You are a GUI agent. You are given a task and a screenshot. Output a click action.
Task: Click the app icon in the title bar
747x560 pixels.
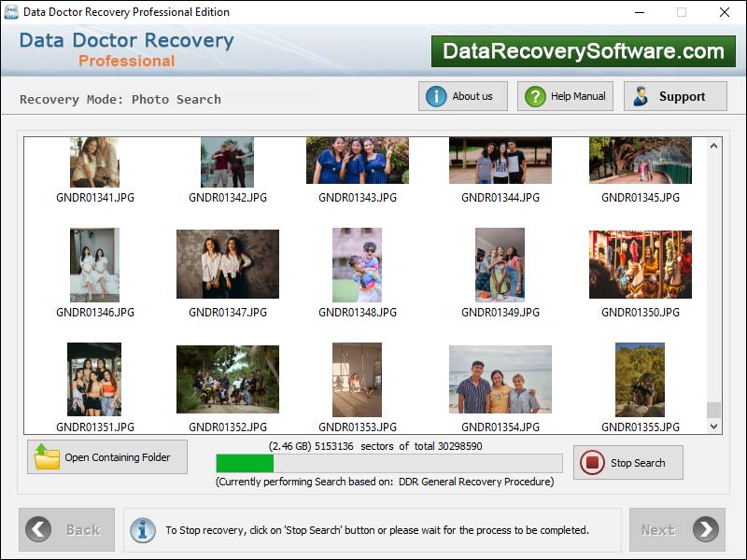[11, 12]
